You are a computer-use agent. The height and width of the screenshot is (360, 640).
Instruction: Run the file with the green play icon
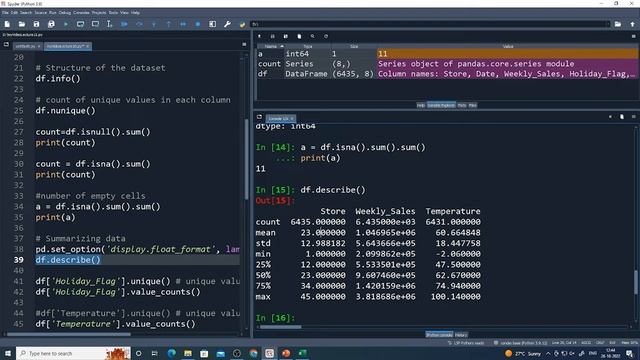pyautogui.click(x=66, y=24)
